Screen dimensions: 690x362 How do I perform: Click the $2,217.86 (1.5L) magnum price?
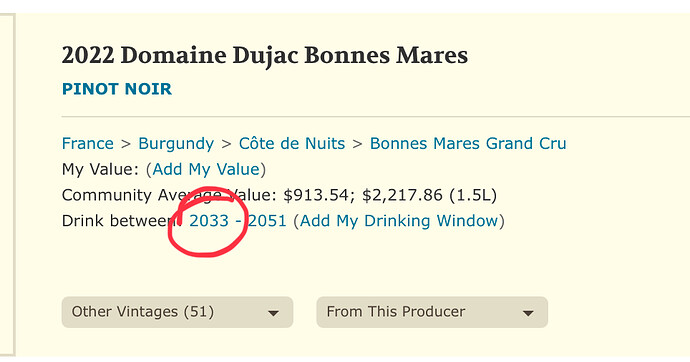[x=429, y=195]
